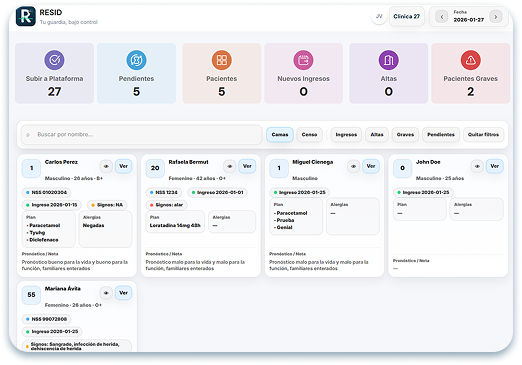Toggle eye icon on Rafaela Bermut card

pyautogui.click(x=230, y=166)
